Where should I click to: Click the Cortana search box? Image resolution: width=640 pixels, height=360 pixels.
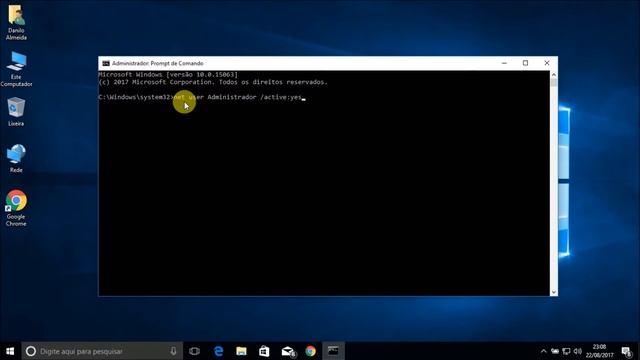102,351
